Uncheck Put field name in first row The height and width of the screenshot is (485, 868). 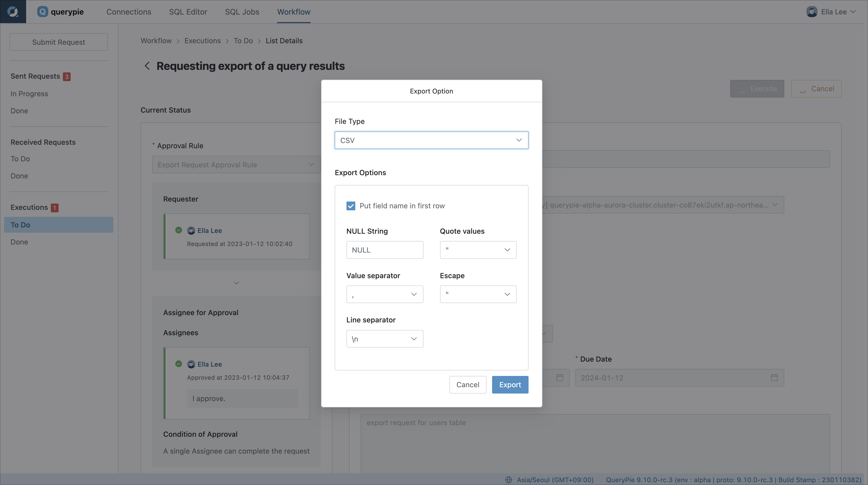[351, 206]
